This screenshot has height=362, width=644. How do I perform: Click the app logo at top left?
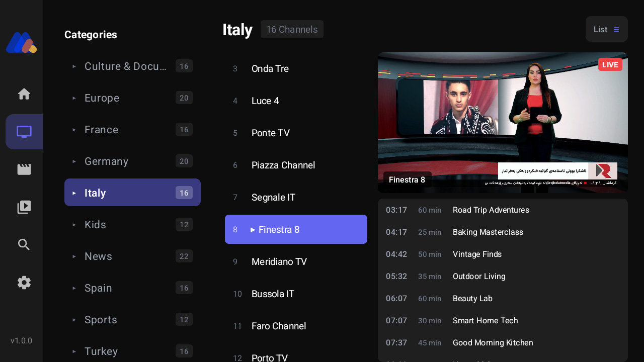(21, 42)
